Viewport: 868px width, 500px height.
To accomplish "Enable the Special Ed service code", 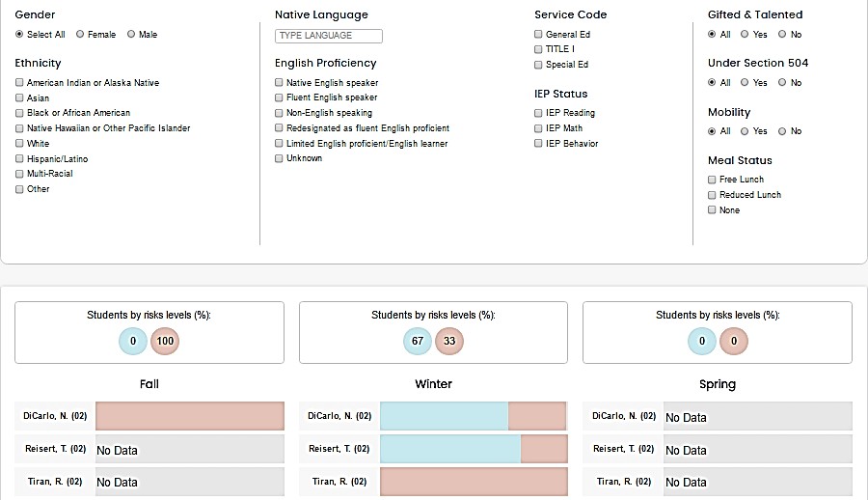I will click(538, 65).
